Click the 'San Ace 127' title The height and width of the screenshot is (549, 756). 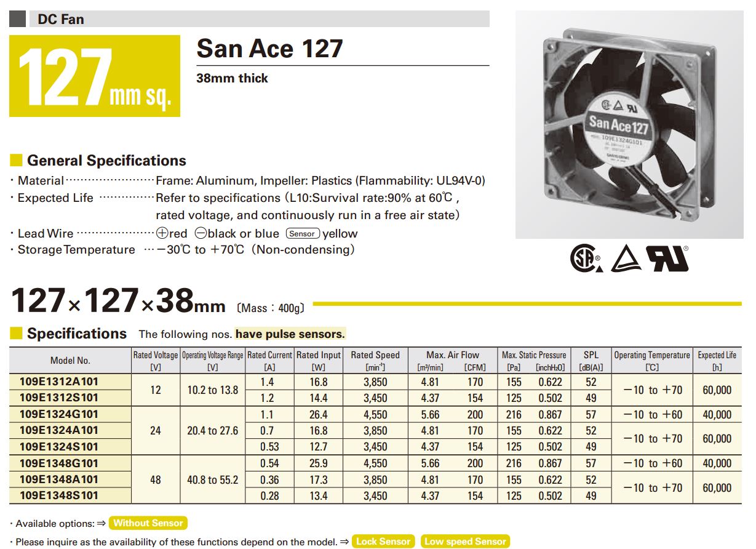coord(269,49)
